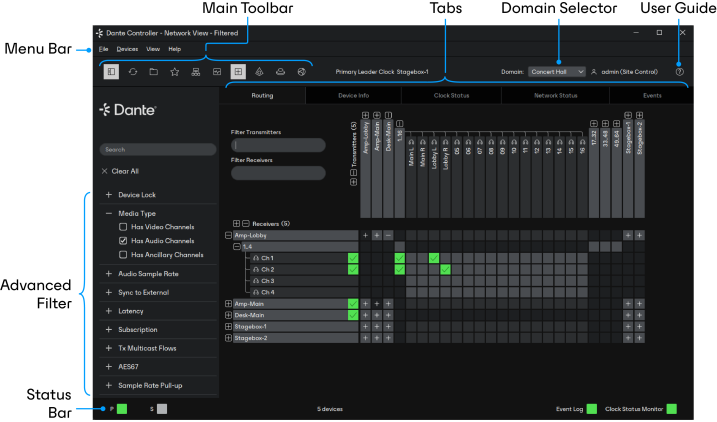Open the View menu
Screen dimensions: 717x422
153,49
